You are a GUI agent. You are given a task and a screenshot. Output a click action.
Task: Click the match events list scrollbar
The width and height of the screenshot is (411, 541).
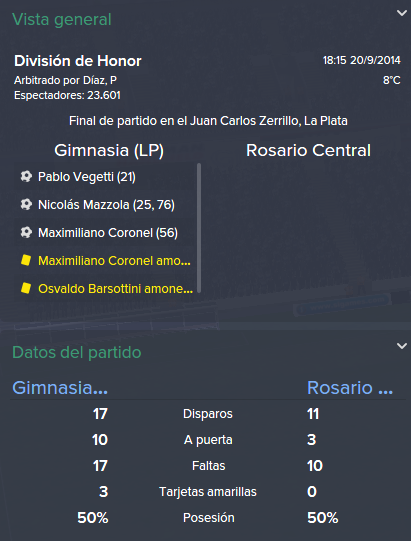(x=199, y=228)
